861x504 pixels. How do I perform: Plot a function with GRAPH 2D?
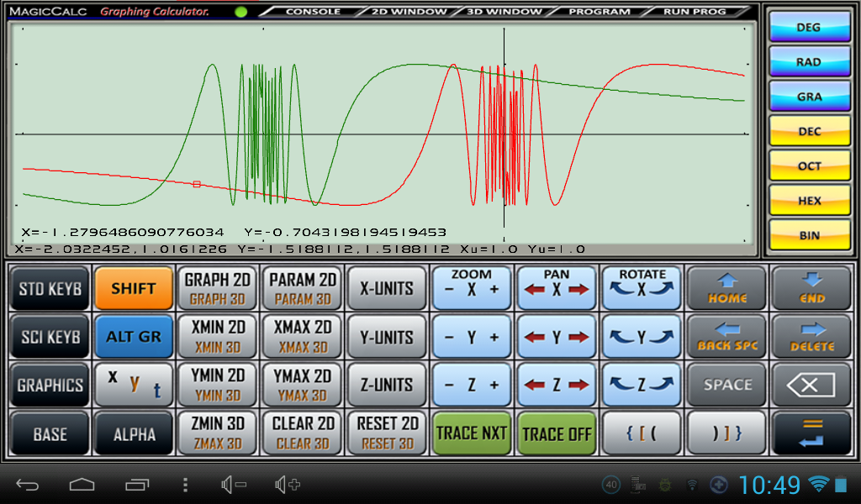217,288
